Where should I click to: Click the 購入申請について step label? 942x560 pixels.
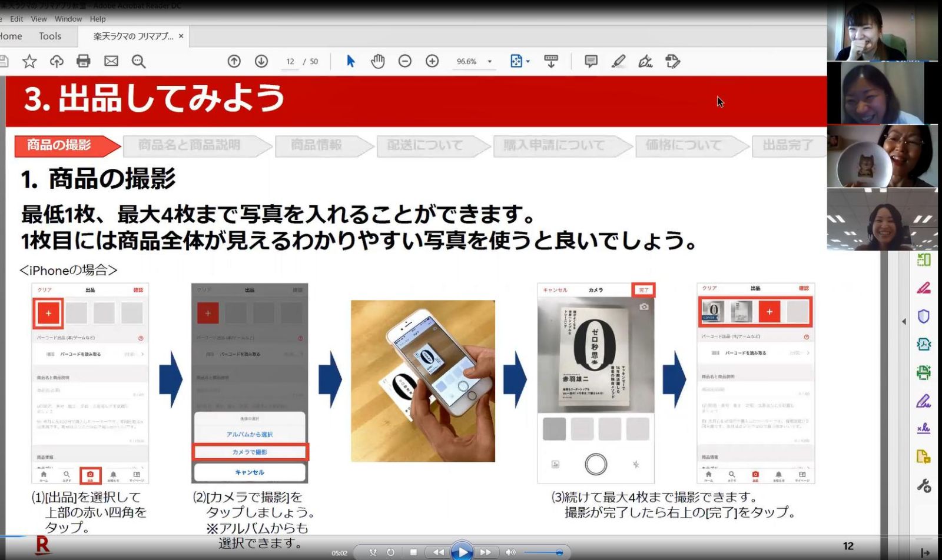click(x=554, y=145)
